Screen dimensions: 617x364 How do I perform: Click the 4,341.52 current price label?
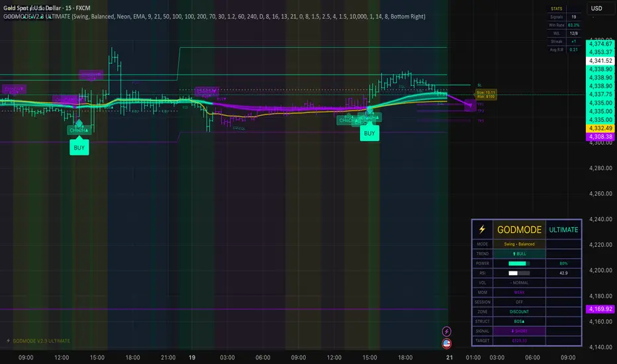coord(600,61)
